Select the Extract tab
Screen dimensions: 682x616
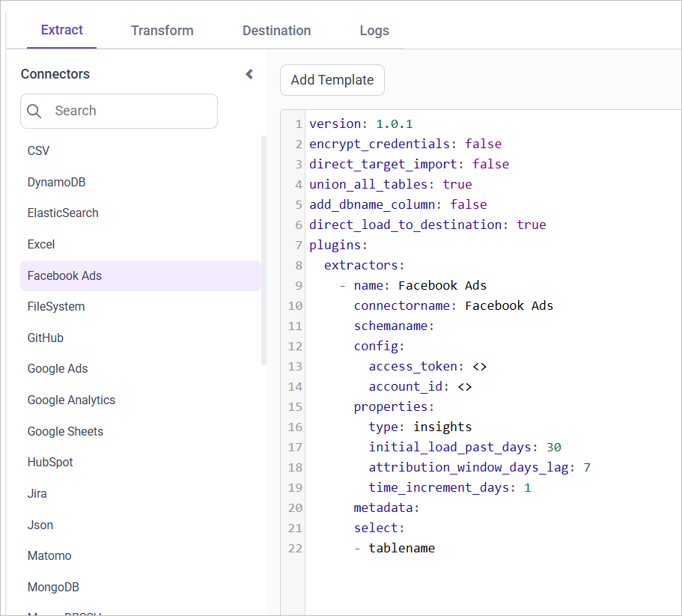click(61, 31)
